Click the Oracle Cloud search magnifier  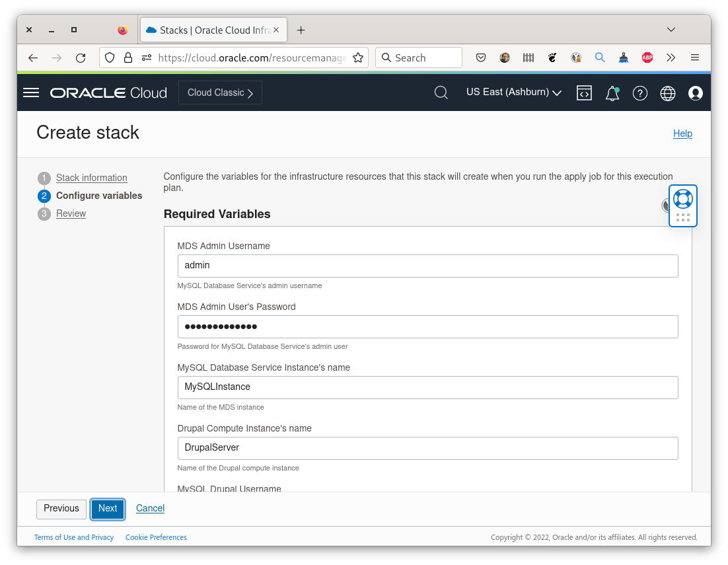[441, 93]
